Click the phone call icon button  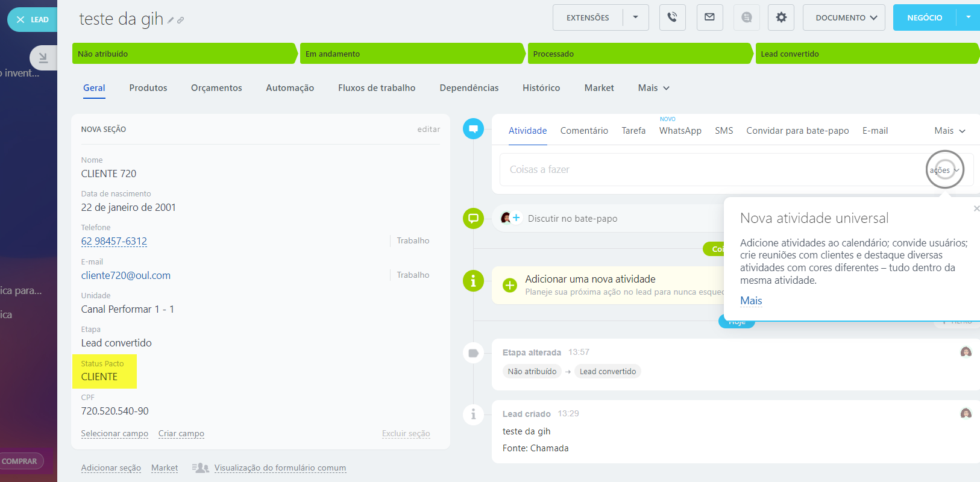tap(672, 17)
